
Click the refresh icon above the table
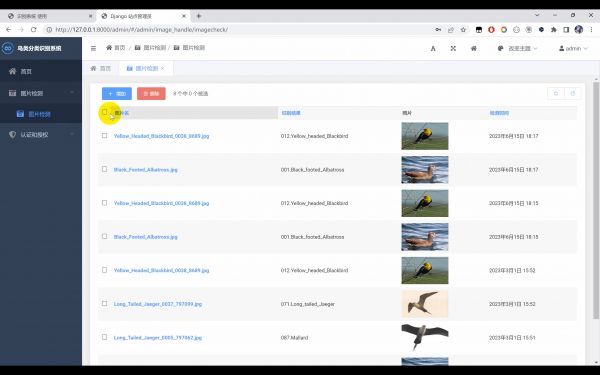556,93
